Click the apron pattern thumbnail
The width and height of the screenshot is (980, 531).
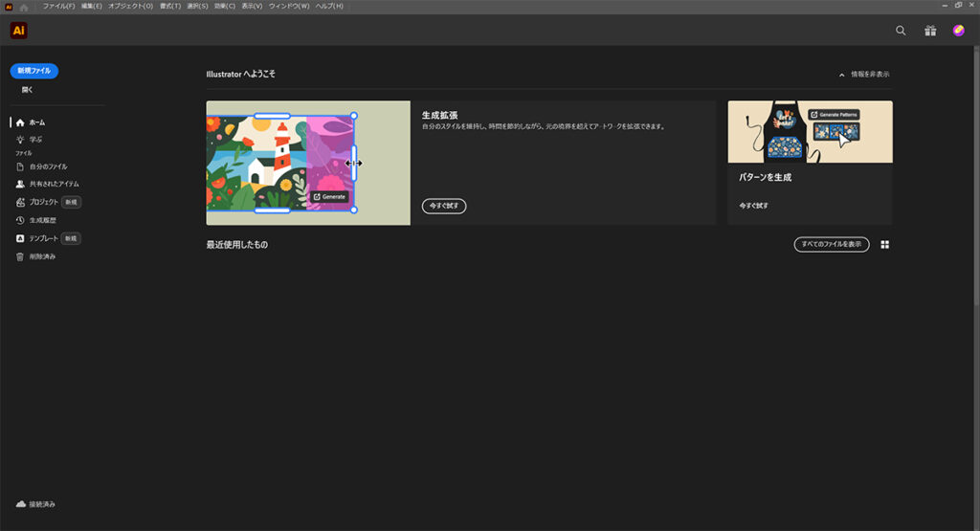tap(810, 132)
